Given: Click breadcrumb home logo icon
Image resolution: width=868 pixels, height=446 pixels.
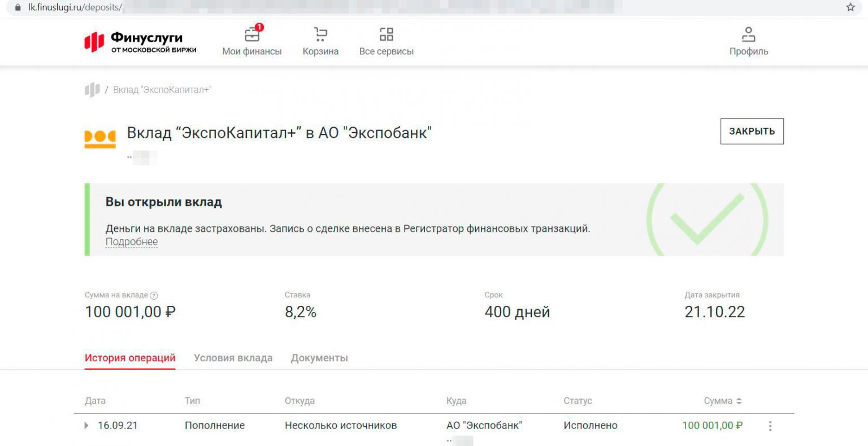Looking at the screenshot, I should pos(92,89).
